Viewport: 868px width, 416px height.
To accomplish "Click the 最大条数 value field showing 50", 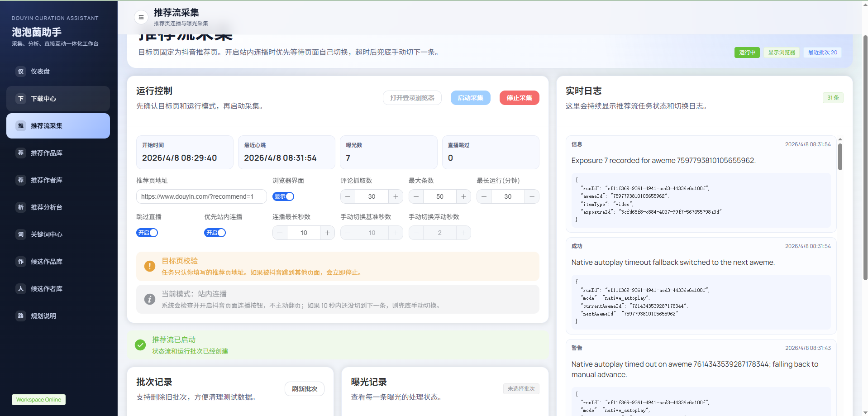I will (440, 196).
